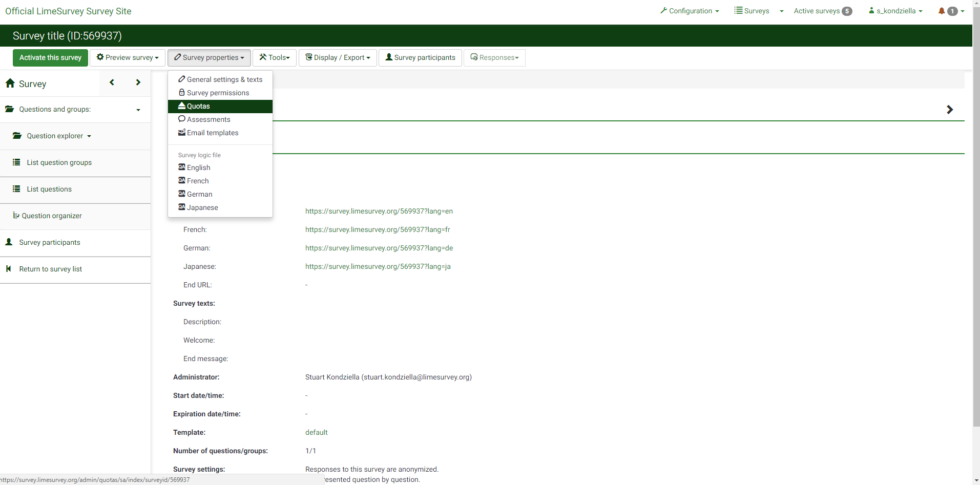This screenshot has height=485, width=980.
Task: Click the right chevron on the panel
Action: click(949, 110)
